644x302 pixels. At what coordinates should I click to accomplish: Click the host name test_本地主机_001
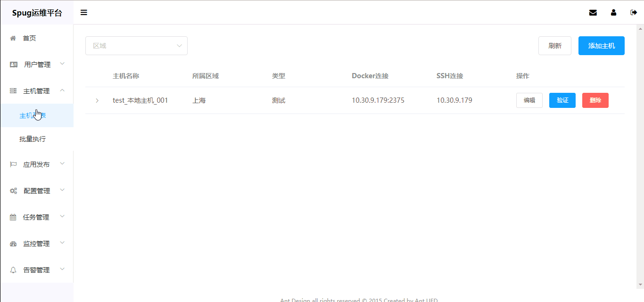(140, 100)
